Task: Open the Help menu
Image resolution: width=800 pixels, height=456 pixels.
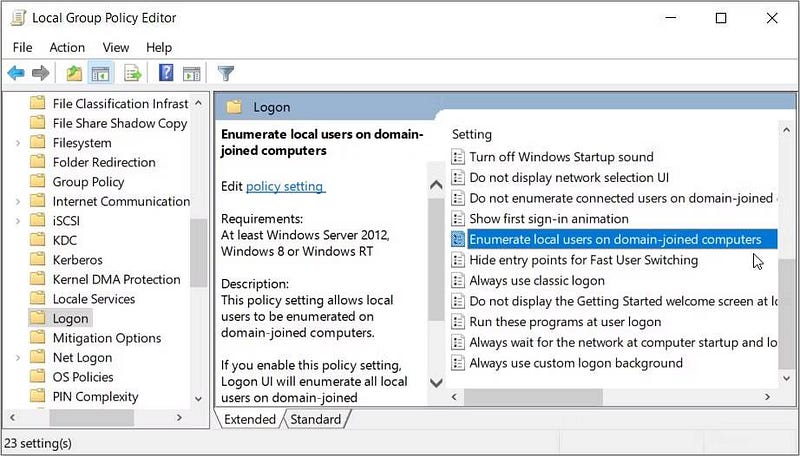Action: (x=159, y=47)
